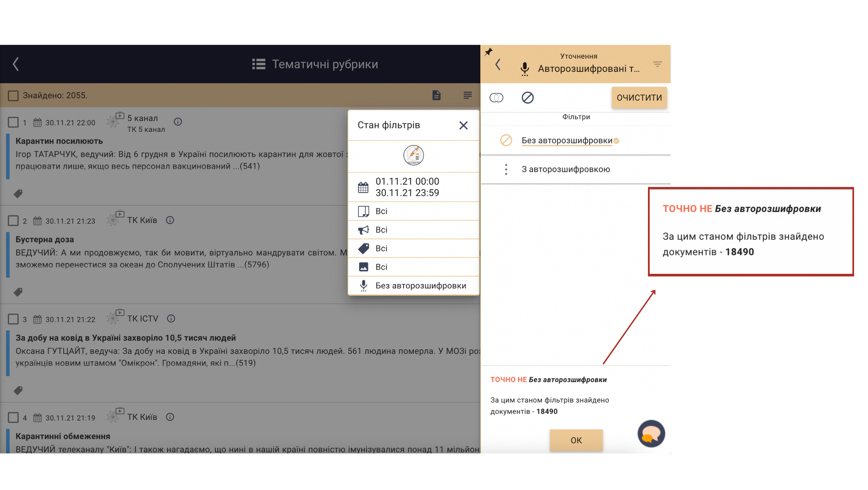The image size is (868, 490).
Task: Tick the checkbox for result 1
Action: [x=13, y=122]
